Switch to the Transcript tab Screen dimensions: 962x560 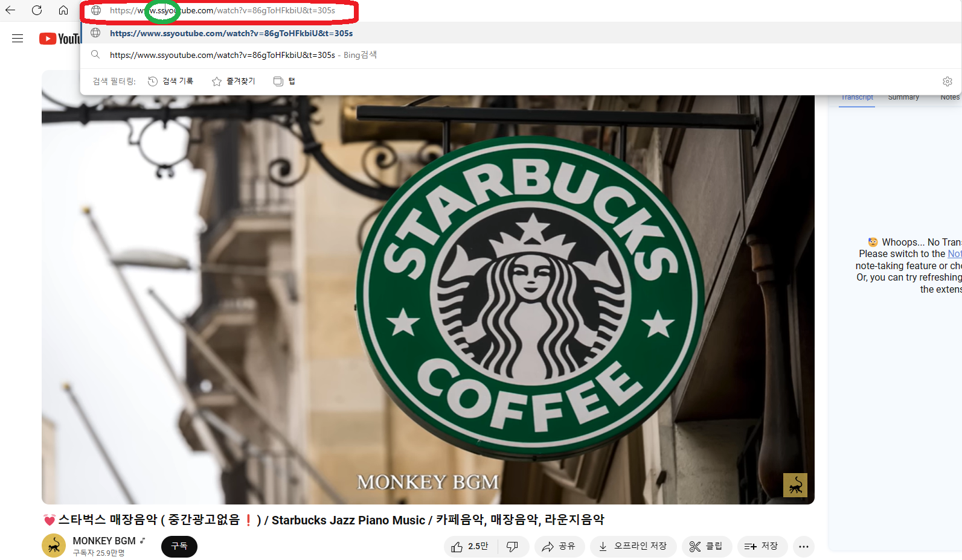click(x=857, y=98)
